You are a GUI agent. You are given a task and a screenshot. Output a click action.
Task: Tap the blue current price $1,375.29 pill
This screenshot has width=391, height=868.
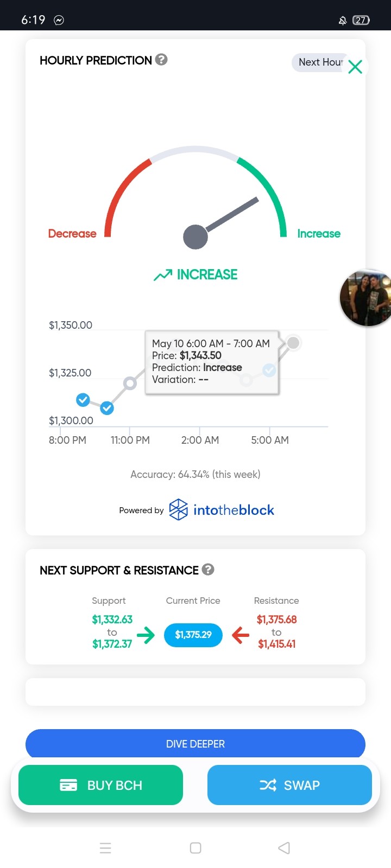coord(193,635)
